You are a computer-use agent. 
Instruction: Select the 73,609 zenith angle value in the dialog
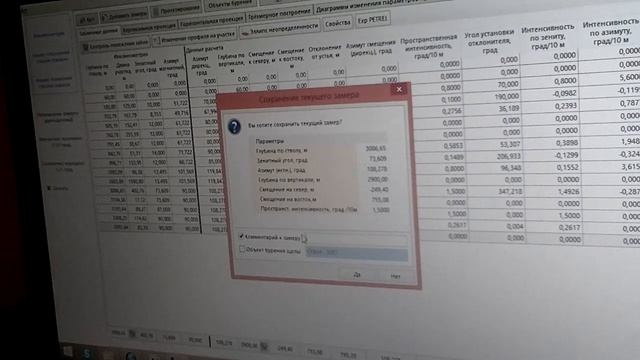coord(378,158)
